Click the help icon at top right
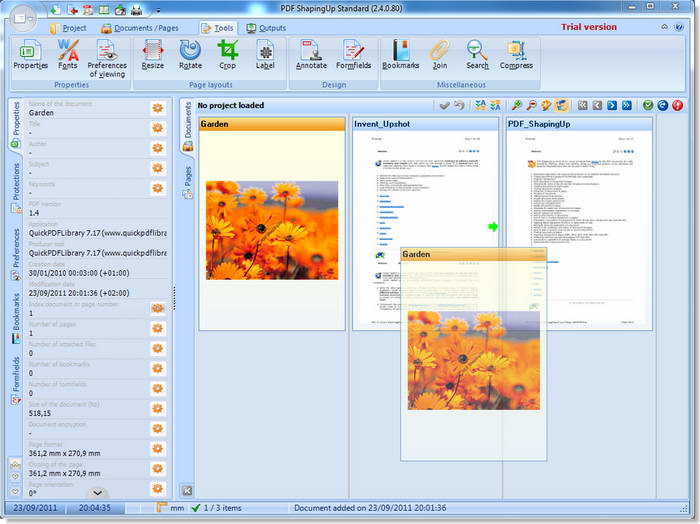This screenshot has width=700, height=524. click(679, 27)
